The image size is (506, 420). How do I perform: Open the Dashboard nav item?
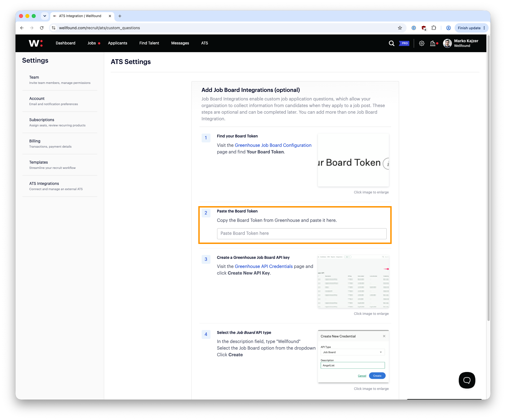pos(65,43)
